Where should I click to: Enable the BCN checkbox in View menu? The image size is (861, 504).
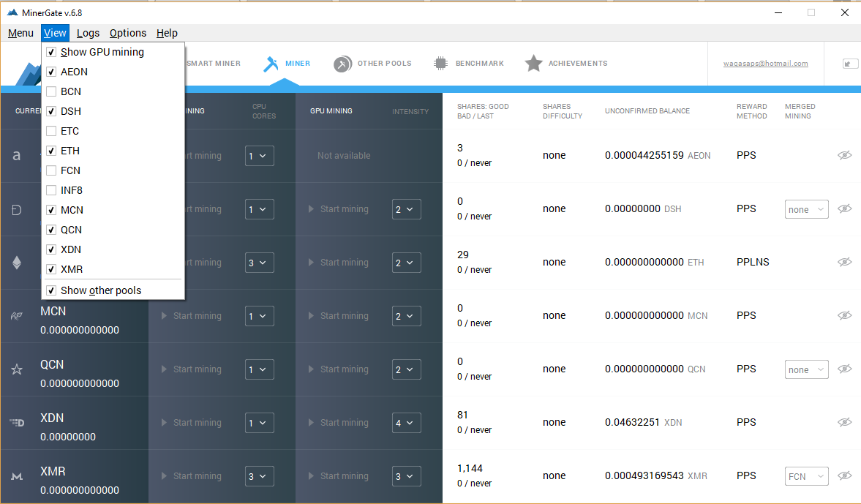[x=51, y=91]
